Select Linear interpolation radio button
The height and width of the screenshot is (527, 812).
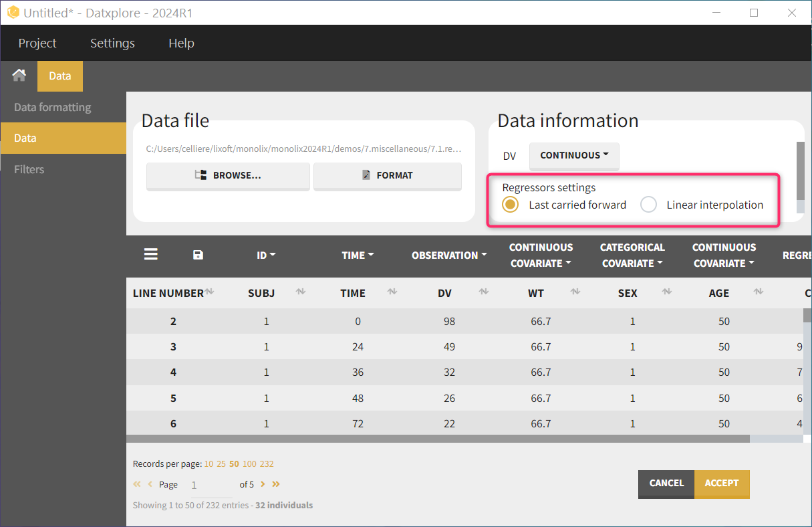tap(648, 205)
